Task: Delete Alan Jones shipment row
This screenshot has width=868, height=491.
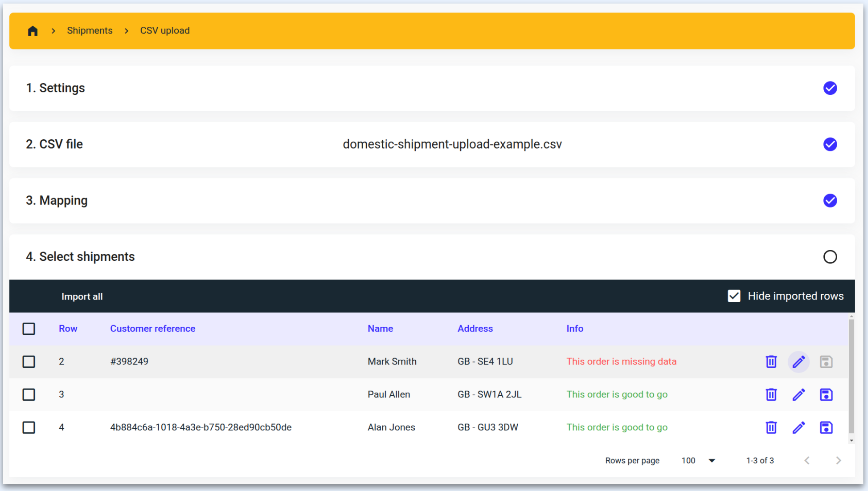Action: 771,427
